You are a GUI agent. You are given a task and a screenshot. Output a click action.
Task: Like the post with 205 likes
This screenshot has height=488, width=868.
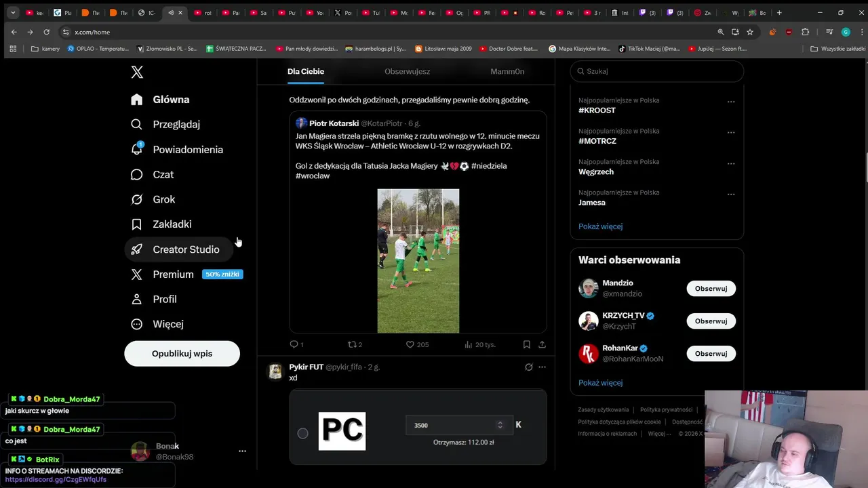point(410,344)
